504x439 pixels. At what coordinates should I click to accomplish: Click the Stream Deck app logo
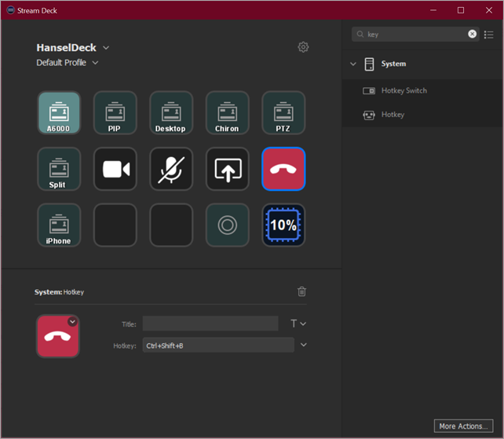coord(10,10)
